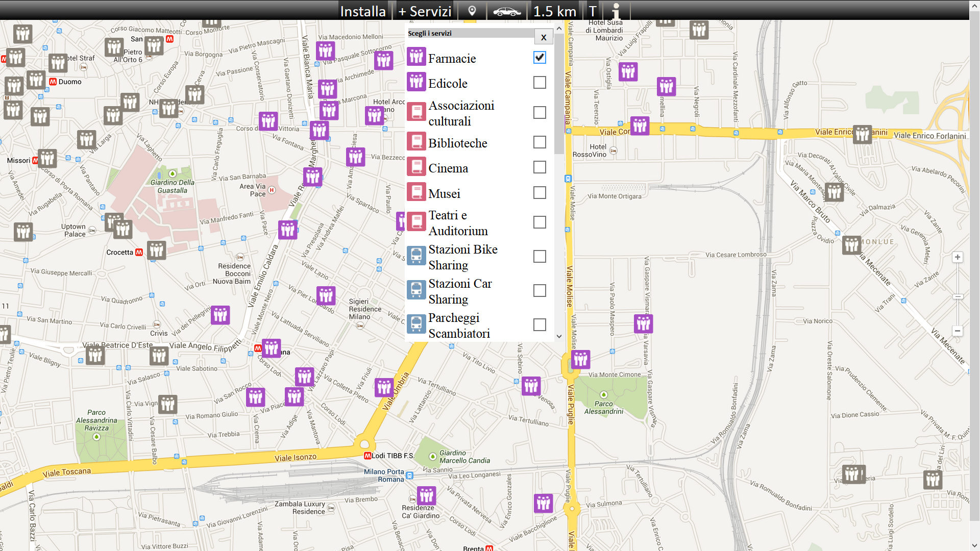Click the T toolbar item

point(592,11)
